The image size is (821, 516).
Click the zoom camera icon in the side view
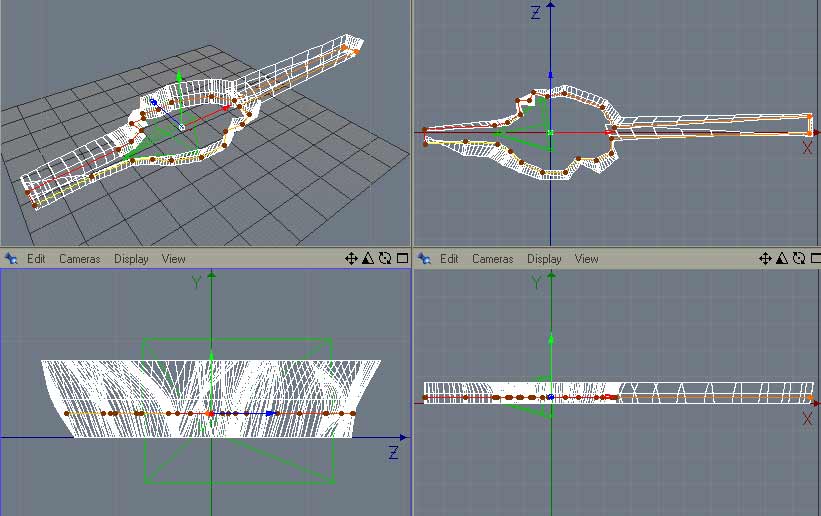[368, 258]
